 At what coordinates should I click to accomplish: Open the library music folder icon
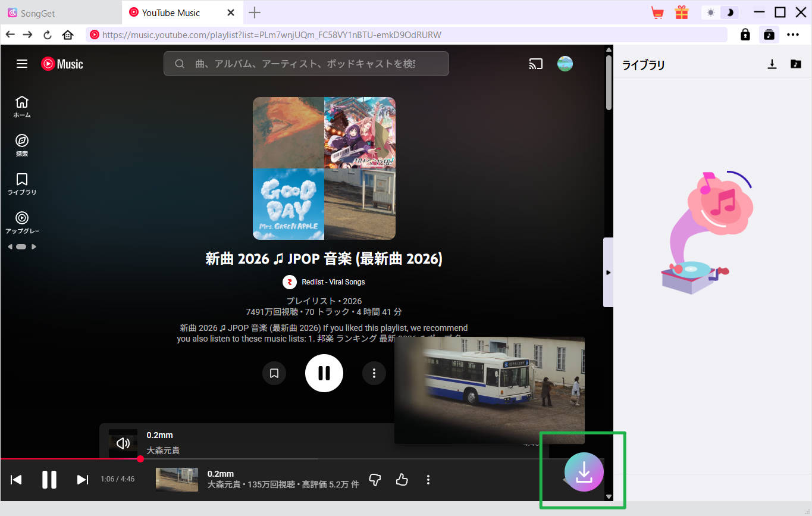pos(796,64)
